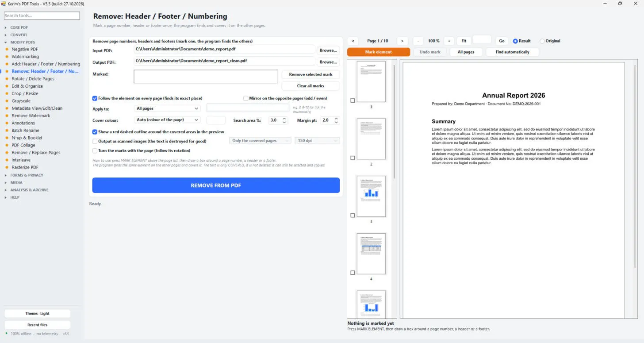
Task: Select the page 4 thumbnail
Action: coord(371,254)
